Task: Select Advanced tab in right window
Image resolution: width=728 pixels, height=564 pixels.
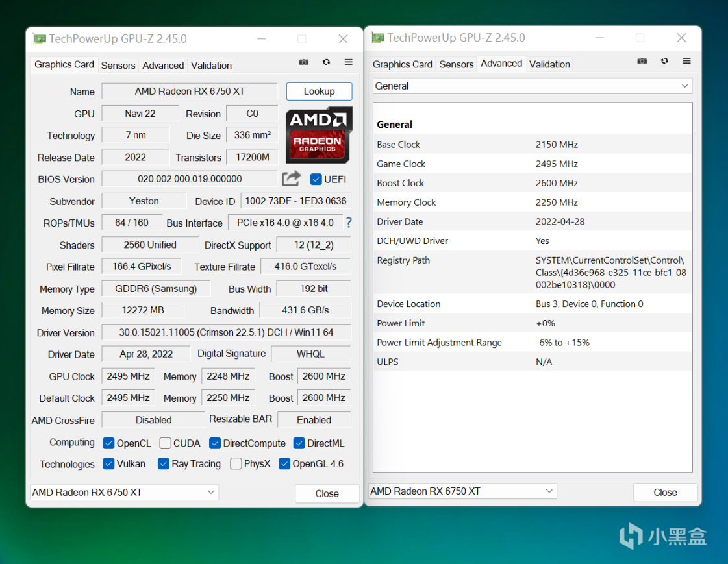Action: [x=501, y=64]
